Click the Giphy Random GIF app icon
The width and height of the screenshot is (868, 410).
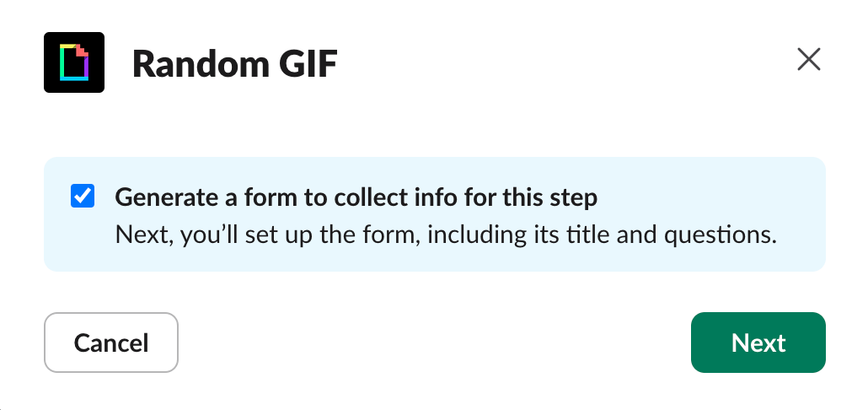coord(74,62)
